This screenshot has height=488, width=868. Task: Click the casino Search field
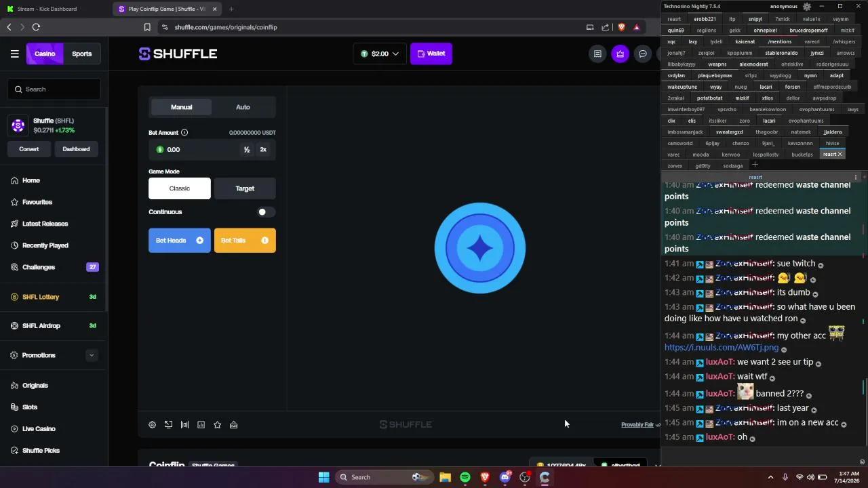click(x=55, y=89)
